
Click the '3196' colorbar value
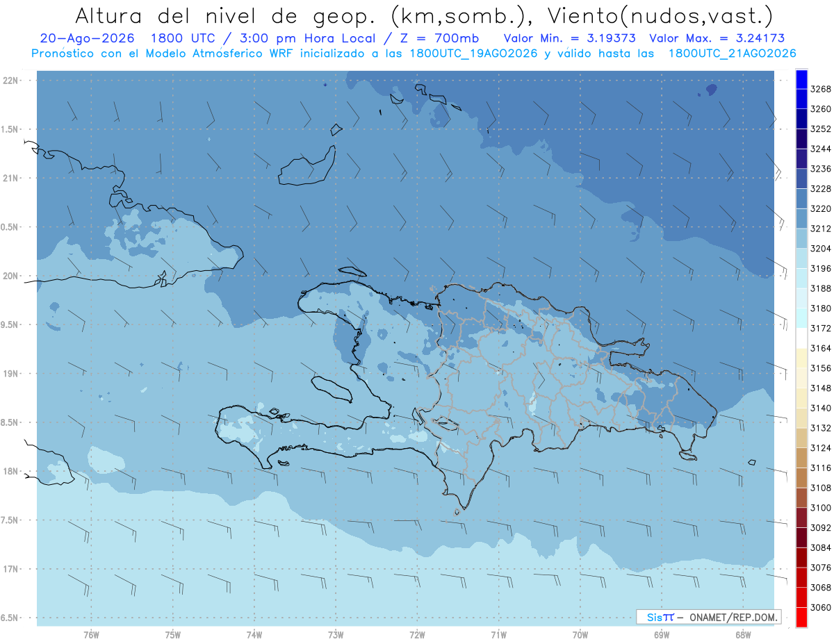(821, 268)
